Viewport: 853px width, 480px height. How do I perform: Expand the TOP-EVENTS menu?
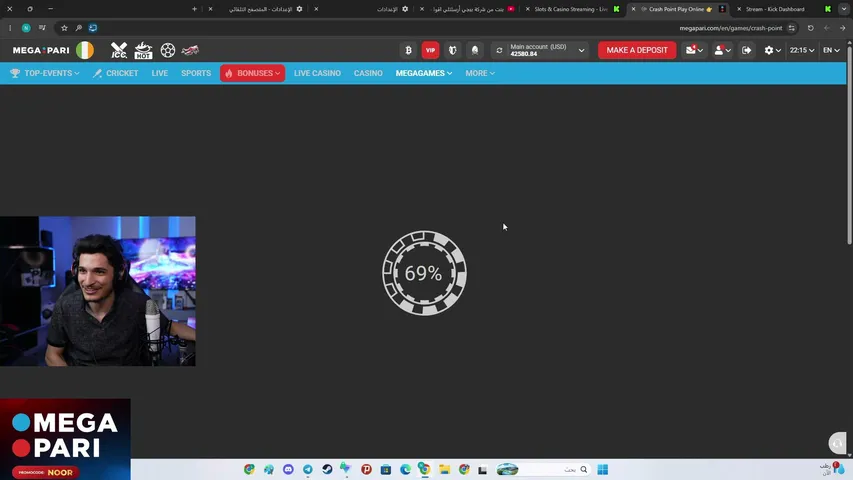[45, 73]
